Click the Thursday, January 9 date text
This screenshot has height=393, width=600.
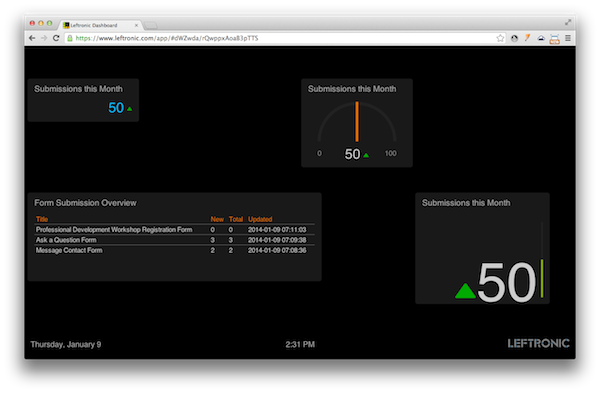tap(66, 344)
